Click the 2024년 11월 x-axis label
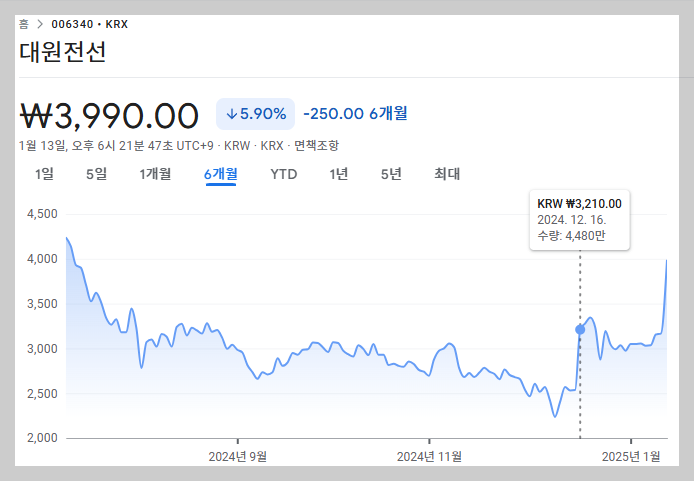This screenshot has height=481, width=694. click(429, 457)
